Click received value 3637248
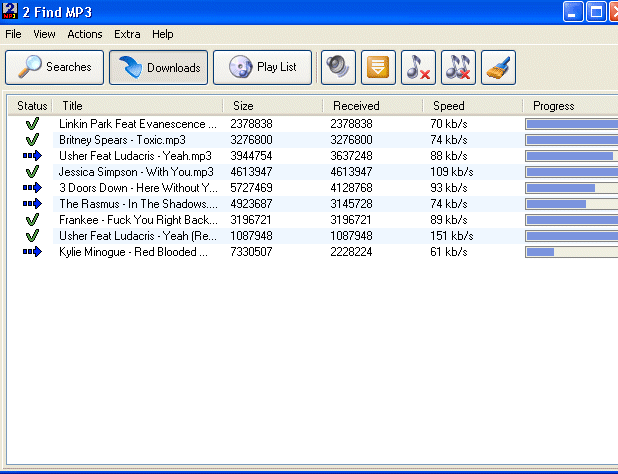Image resolution: width=618 pixels, height=474 pixels. coord(351,156)
